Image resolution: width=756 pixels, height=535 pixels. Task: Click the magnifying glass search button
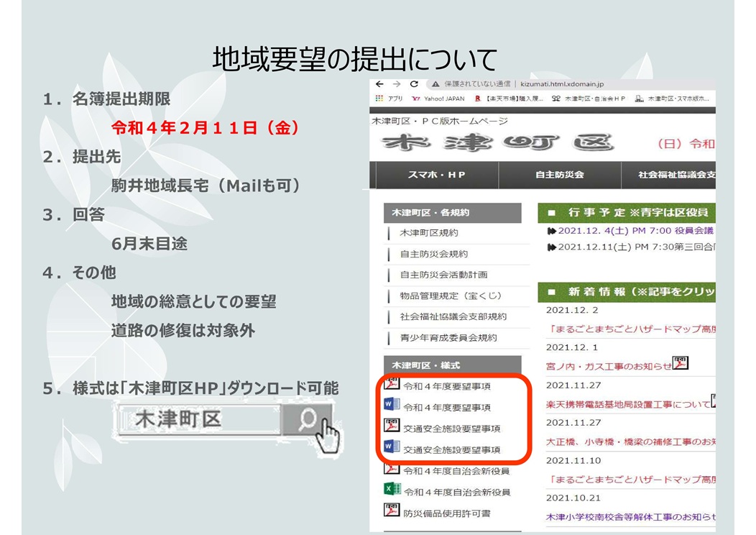(x=308, y=419)
